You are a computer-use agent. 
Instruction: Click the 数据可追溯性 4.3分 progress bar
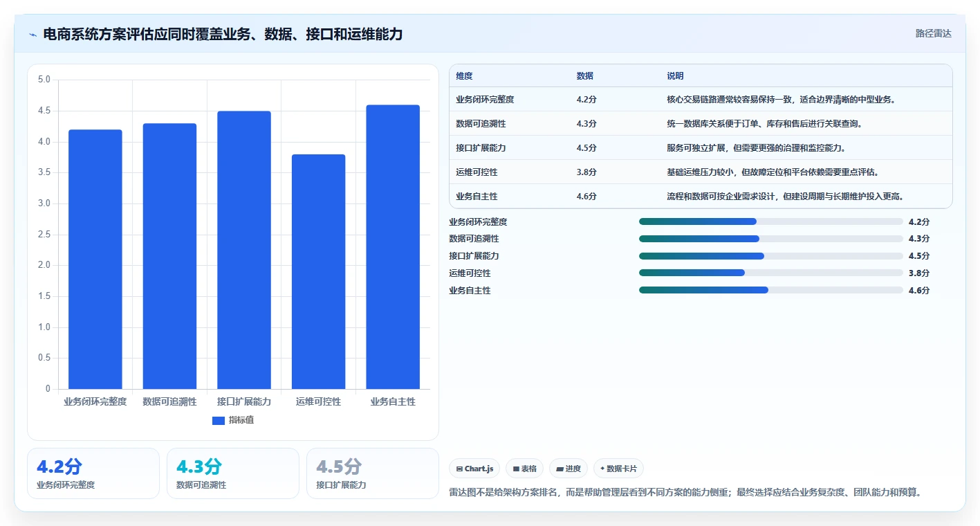[x=771, y=239]
